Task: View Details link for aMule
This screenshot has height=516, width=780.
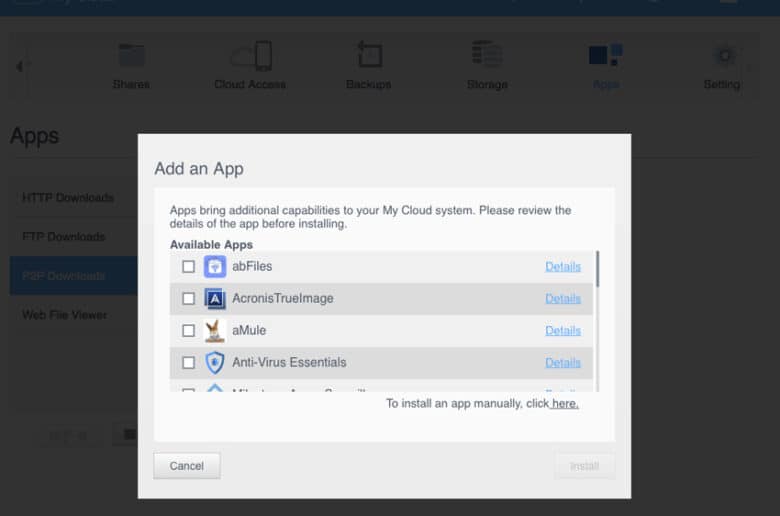Action: [x=563, y=330]
